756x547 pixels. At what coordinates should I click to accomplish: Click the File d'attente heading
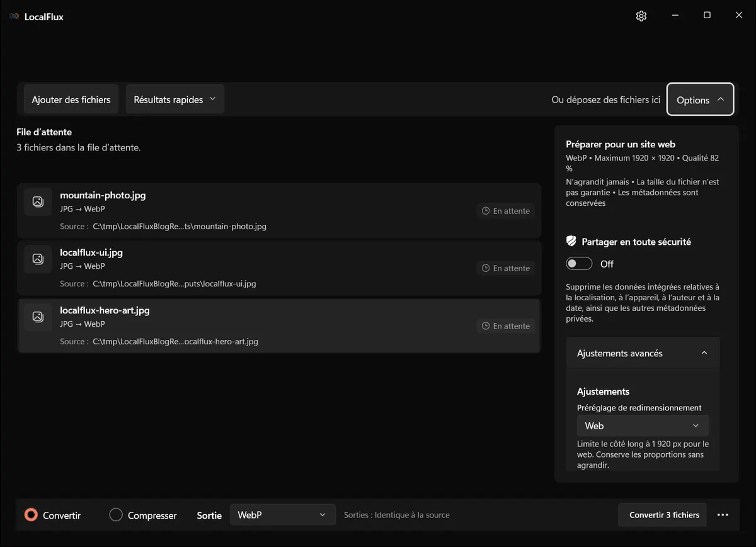pyautogui.click(x=44, y=132)
